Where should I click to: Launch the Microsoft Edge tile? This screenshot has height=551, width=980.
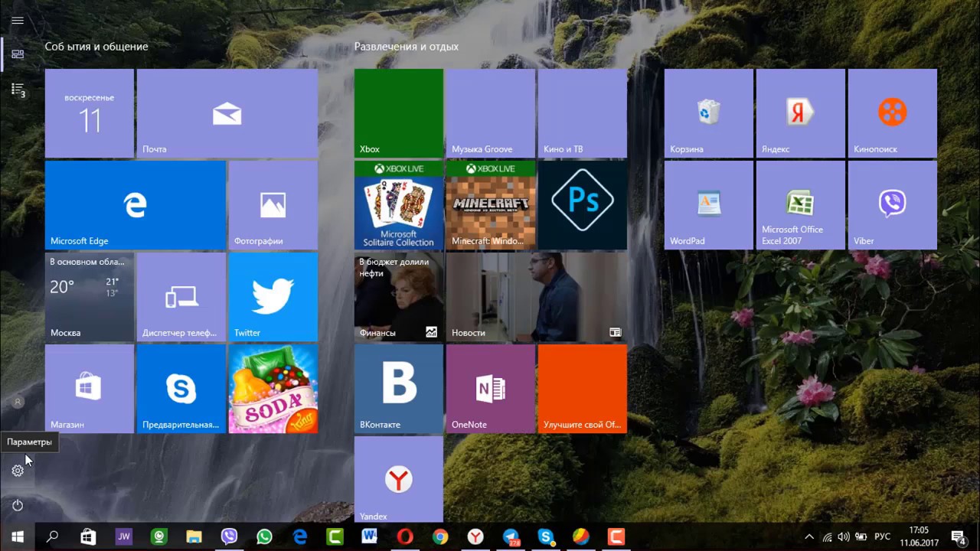pyautogui.click(x=136, y=205)
